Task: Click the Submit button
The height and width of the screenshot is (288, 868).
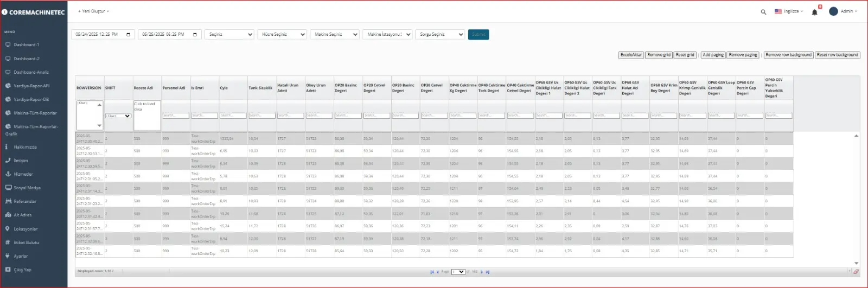Action: point(478,35)
